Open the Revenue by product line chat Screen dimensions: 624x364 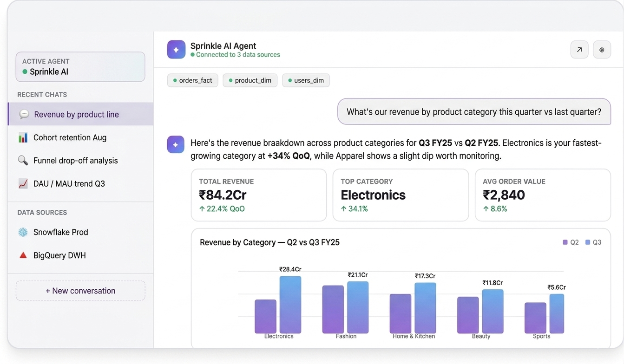76,114
